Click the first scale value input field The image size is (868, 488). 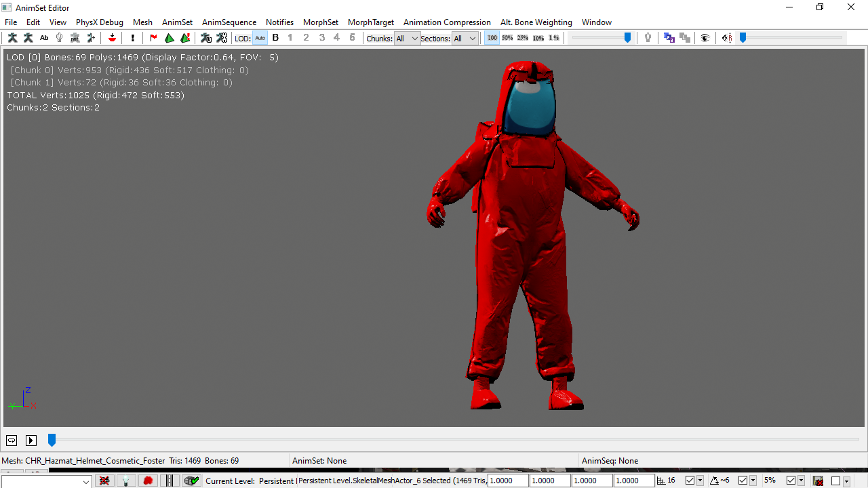(x=508, y=481)
